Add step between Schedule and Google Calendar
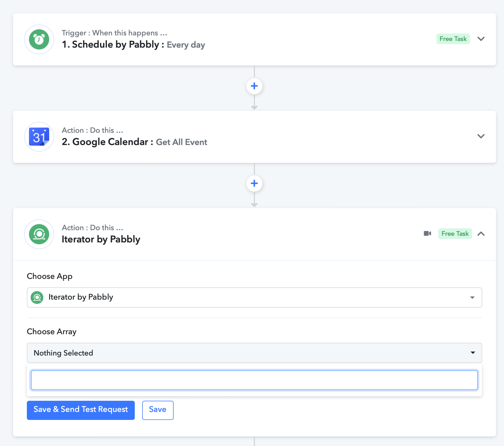 point(254,86)
